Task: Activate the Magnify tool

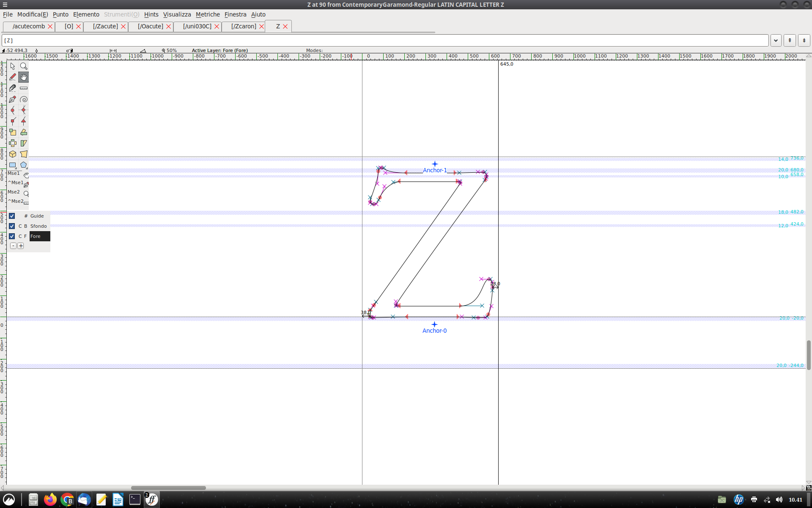Action: coord(24,66)
